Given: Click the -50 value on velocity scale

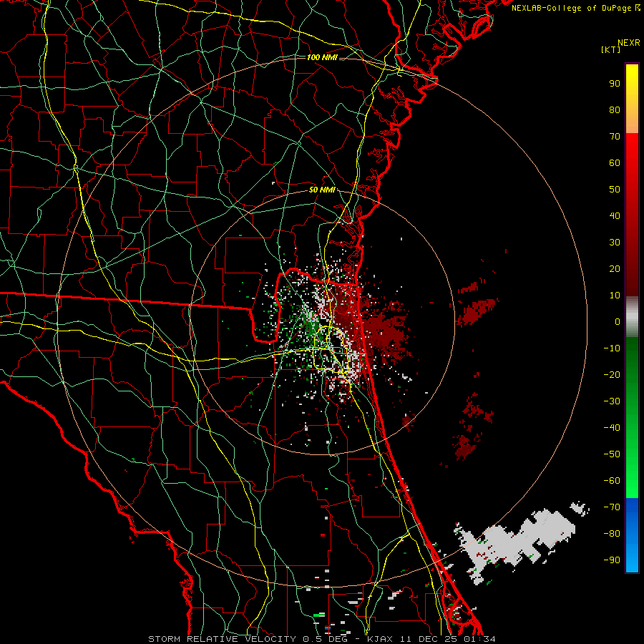Looking at the screenshot, I should click(612, 454).
